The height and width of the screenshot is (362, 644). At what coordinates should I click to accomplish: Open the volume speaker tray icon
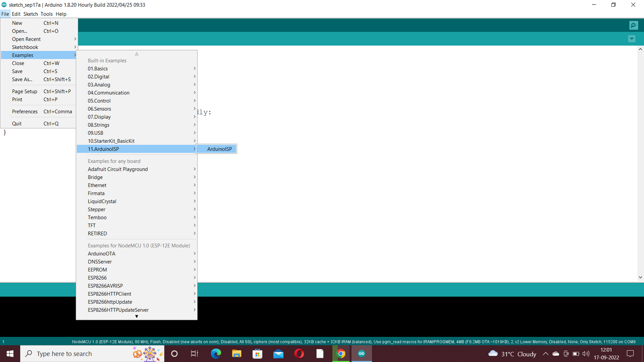pos(586,354)
